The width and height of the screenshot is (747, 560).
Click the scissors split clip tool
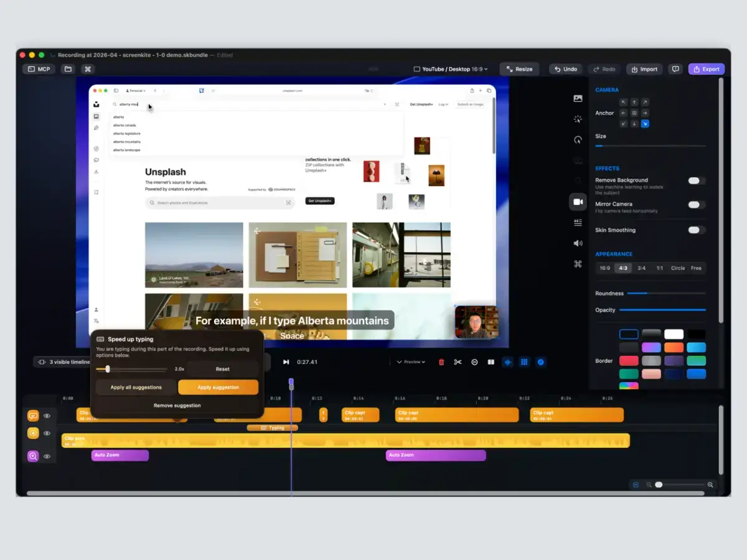458,362
